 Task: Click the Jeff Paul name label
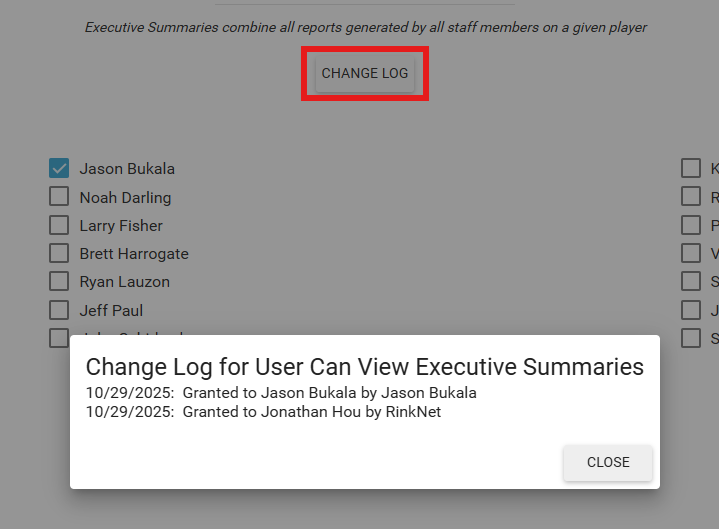point(111,310)
